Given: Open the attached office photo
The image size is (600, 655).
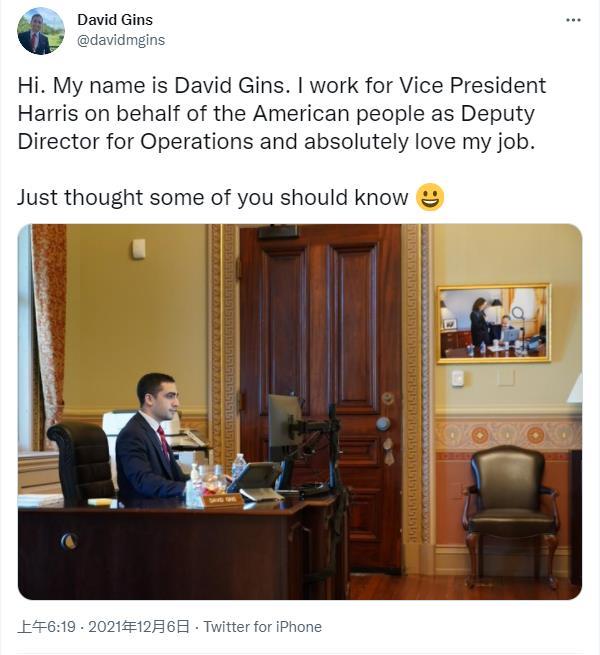Looking at the screenshot, I should pos(300,411).
